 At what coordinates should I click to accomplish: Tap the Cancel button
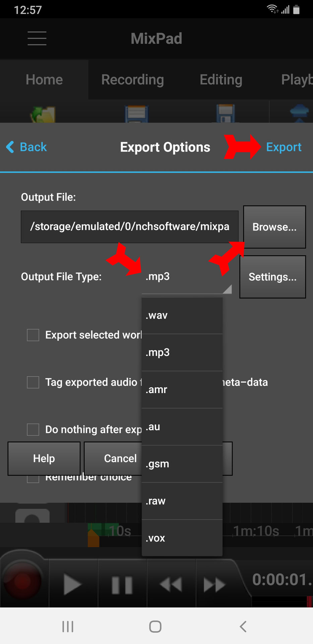click(113, 459)
